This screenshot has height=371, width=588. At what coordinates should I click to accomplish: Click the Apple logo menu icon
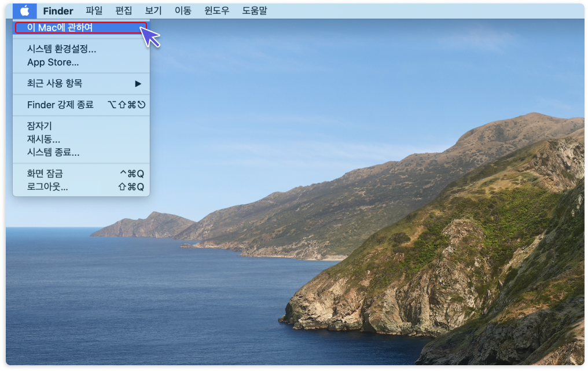pyautogui.click(x=25, y=11)
